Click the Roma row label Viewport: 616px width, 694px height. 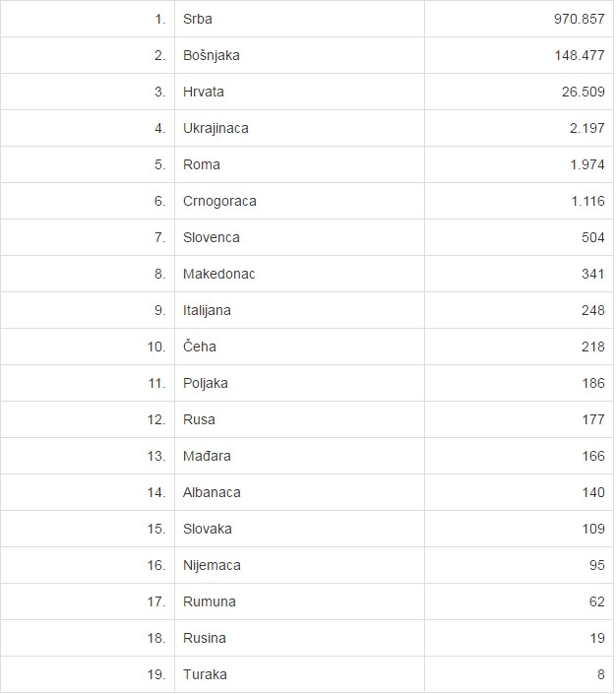[x=202, y=164]
